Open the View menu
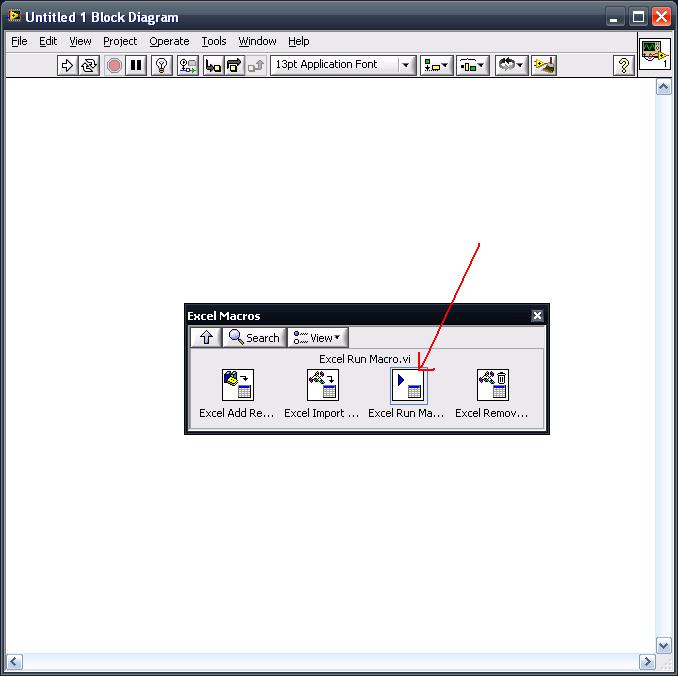This screenshot has height=676, width=678. pos(80,41)
